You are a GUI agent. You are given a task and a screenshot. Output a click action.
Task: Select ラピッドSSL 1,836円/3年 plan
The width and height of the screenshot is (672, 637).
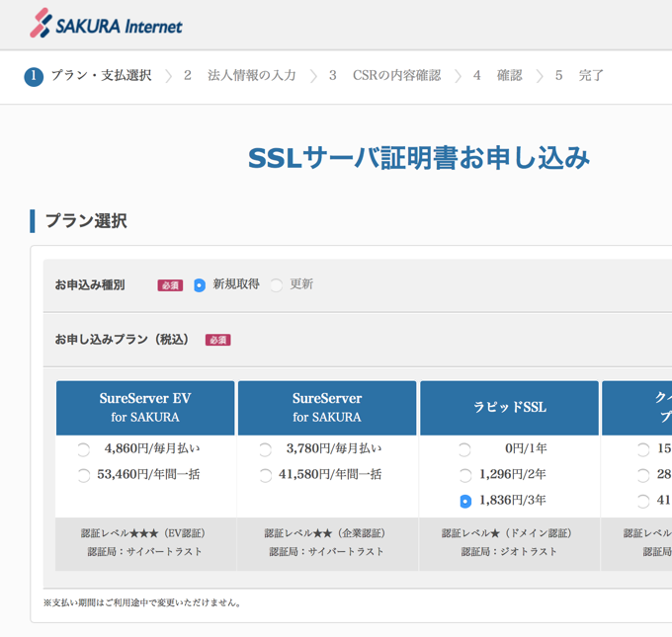(465, 501)
